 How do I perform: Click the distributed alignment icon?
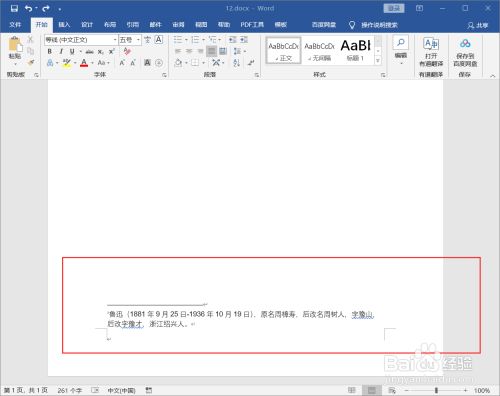coord(223,51)
